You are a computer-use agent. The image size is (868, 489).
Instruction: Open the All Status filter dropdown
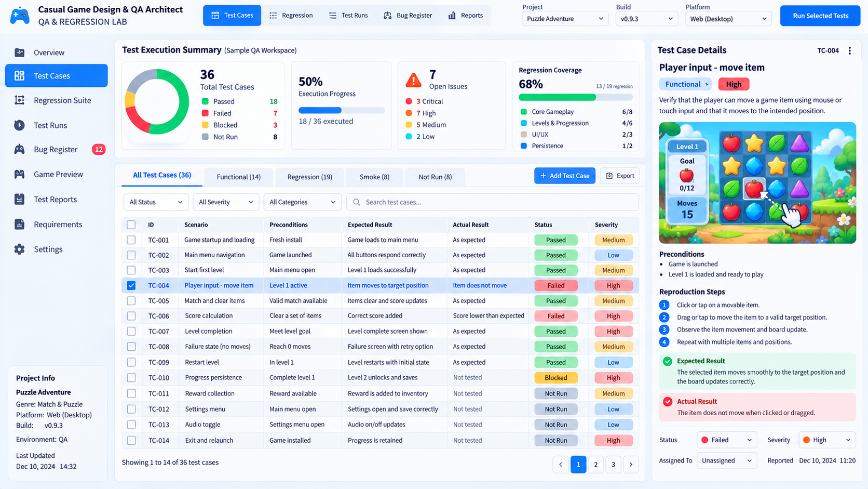156,202
